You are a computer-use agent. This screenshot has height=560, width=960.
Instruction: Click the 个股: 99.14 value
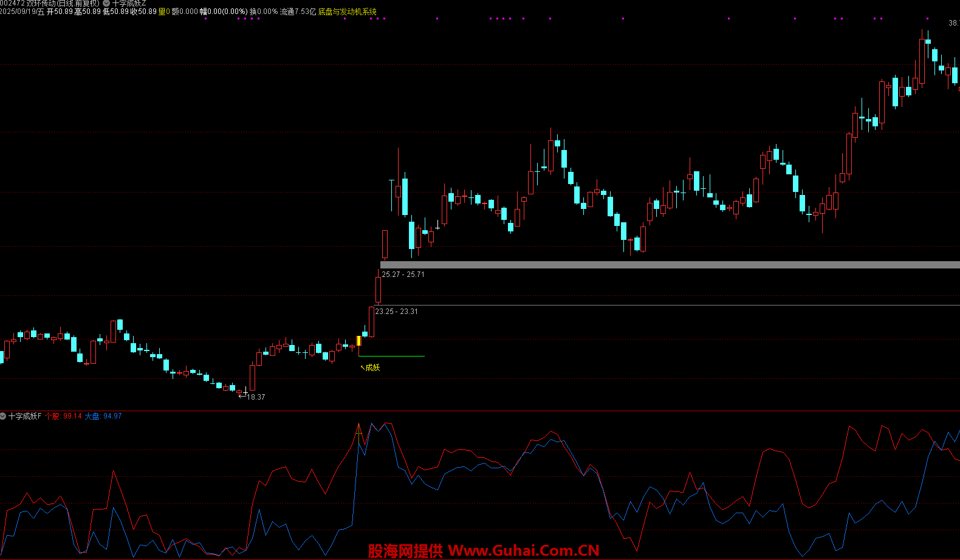point(63,416)
